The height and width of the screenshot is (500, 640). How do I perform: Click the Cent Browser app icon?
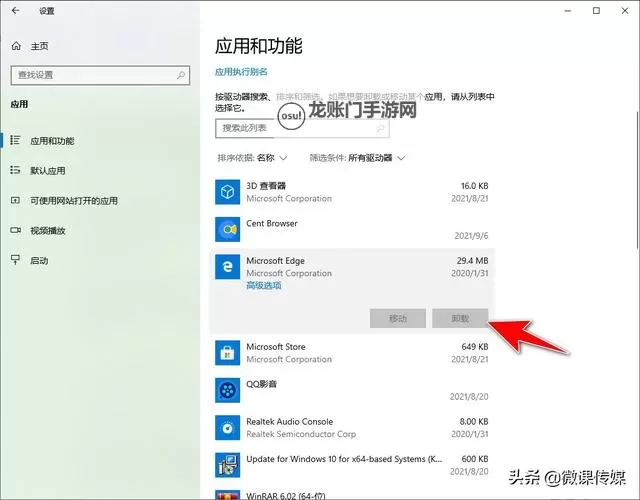227,229
